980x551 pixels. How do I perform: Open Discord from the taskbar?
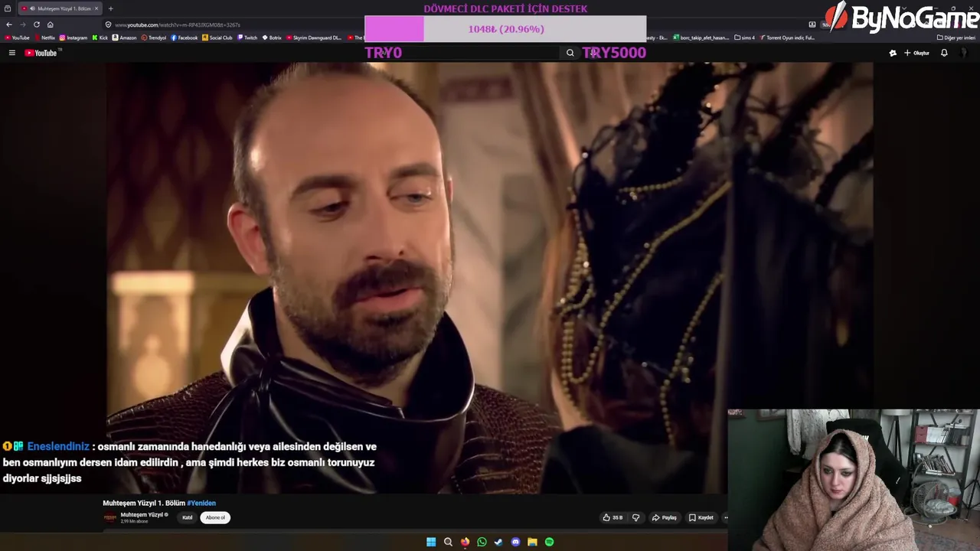(x=515, y=542)
